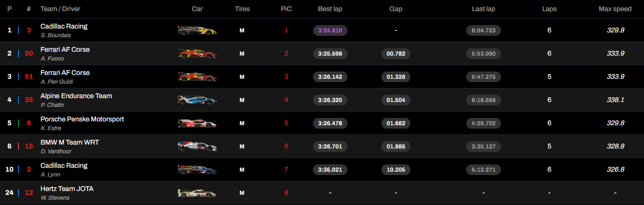Click the BMW M Team WRT car image
This screenshot has height=205, width=644.
coord(197,146)
